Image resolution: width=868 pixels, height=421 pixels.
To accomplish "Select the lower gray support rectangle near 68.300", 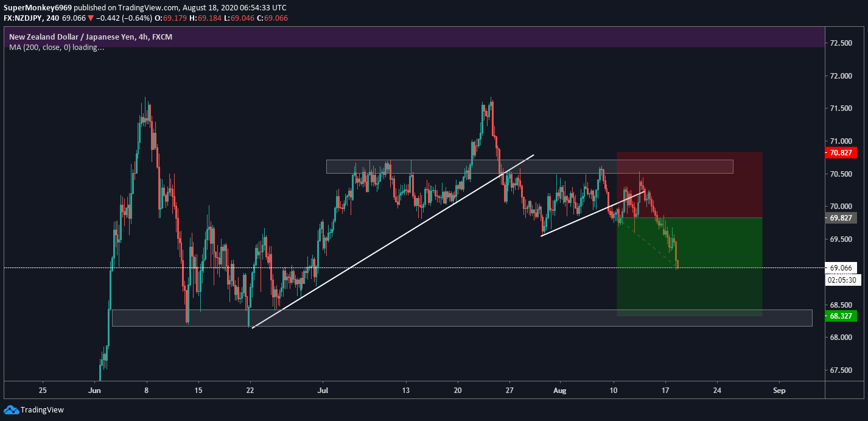I will point(462,317).
